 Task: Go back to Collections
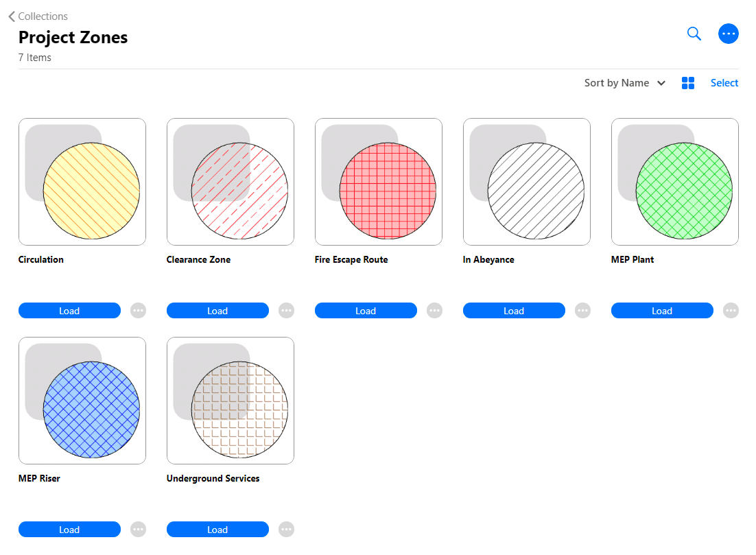(38, 16)
